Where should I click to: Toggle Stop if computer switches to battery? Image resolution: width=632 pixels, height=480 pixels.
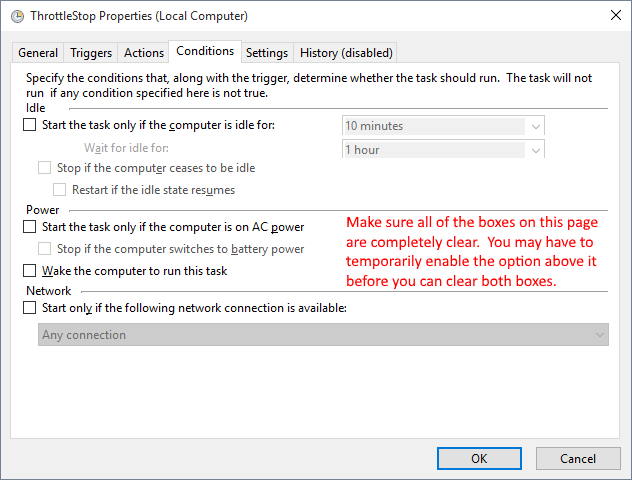tap(44, 249)
